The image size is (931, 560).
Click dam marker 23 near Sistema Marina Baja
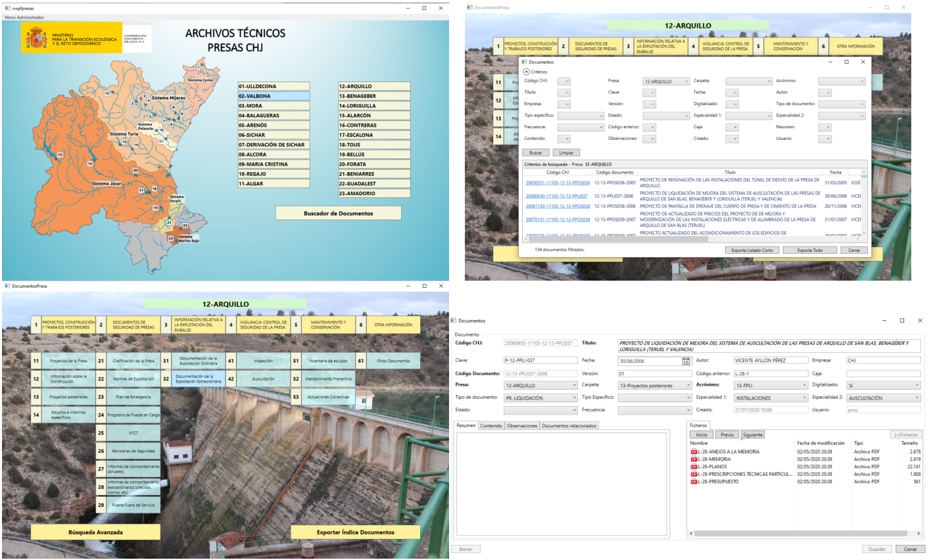pos(171,238)
